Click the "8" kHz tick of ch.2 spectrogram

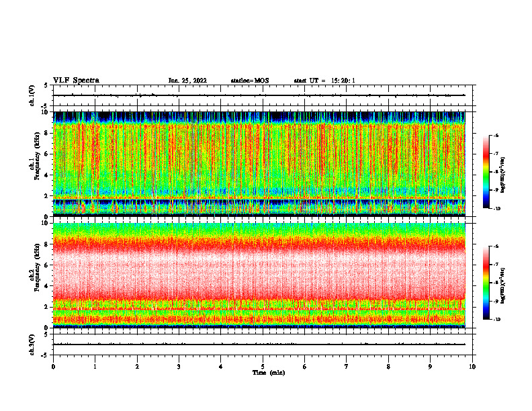tap(47, 244)
